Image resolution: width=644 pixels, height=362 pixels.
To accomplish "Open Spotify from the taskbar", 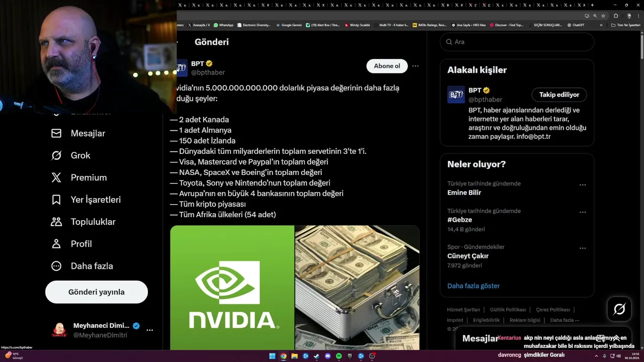I will click(339, 356).
